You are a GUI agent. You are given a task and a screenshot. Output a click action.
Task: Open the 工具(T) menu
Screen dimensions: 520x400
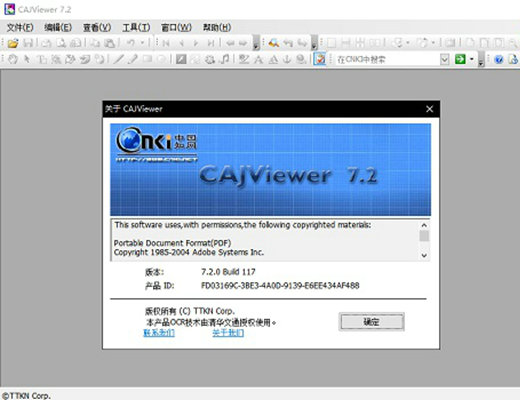coord(136,27)
